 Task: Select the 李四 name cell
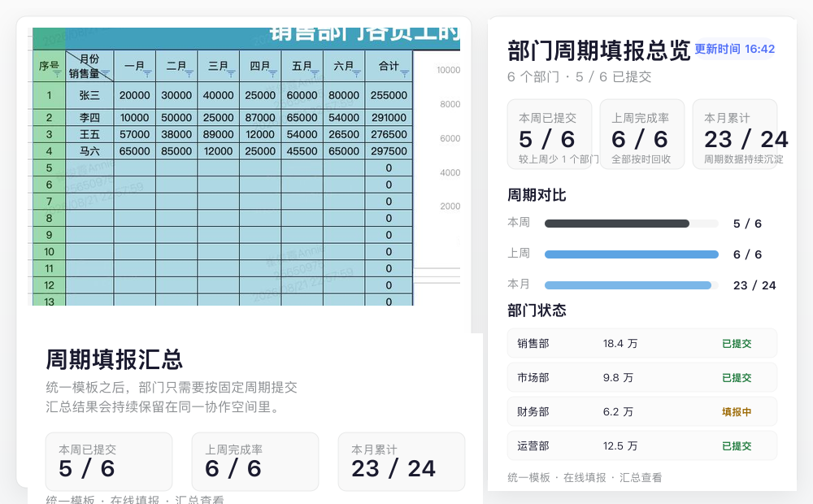point(89,118)
